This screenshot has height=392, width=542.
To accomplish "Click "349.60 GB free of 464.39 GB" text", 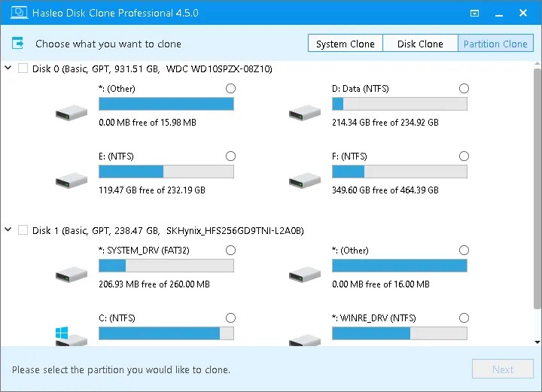I will [385, 190].
